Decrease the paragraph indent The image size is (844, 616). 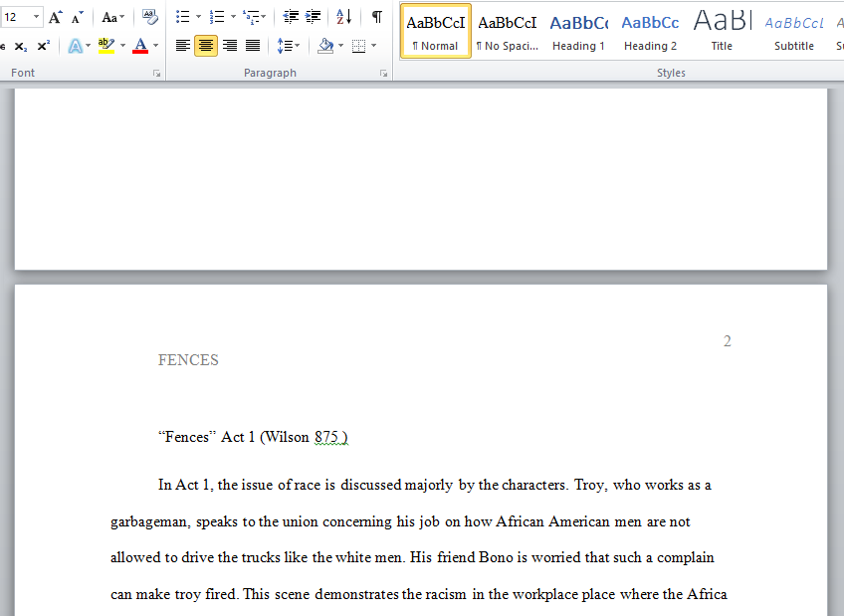pos(291,17)
